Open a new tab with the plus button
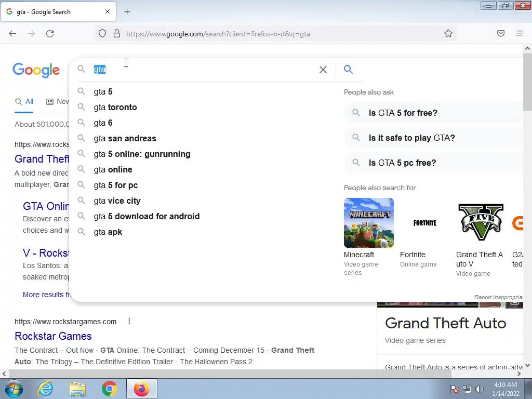The image size is (532, 399). point(127,12)
